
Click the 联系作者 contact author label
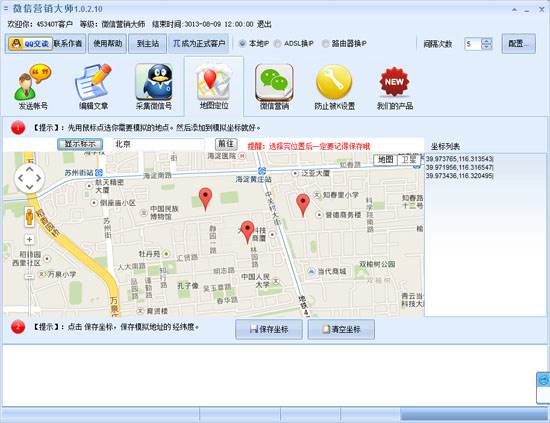click(68, 43)
